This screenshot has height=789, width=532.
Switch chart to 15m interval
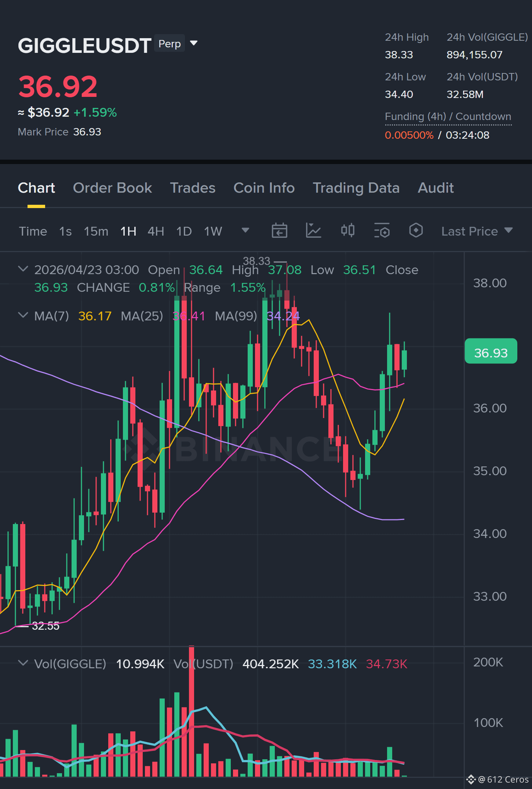coord(96,231)
